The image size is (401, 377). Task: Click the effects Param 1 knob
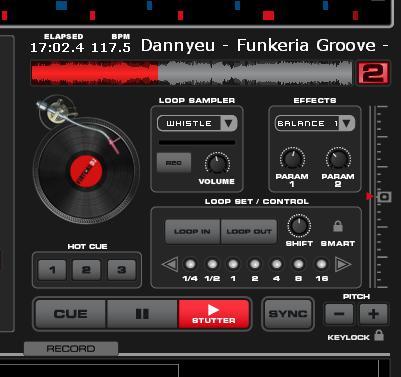(292, 159)
